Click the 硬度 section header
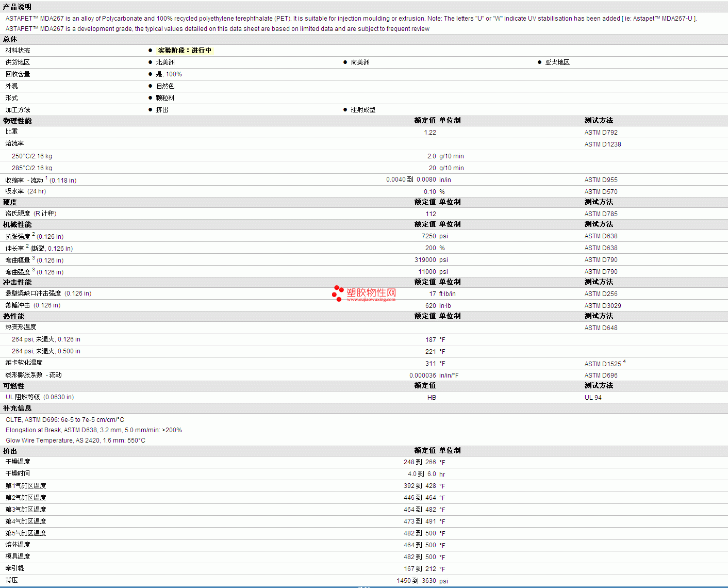The image size is (728, 588). (x=10, y=202)
